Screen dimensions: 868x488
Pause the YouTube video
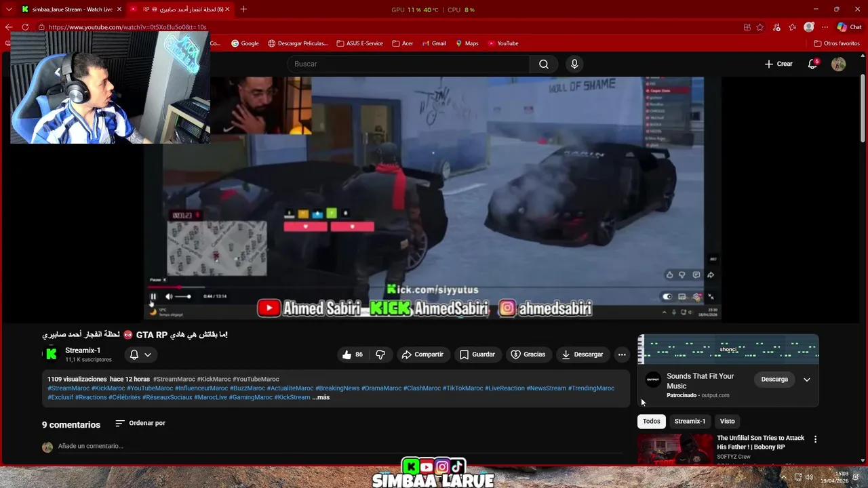[x=153, y=296]
